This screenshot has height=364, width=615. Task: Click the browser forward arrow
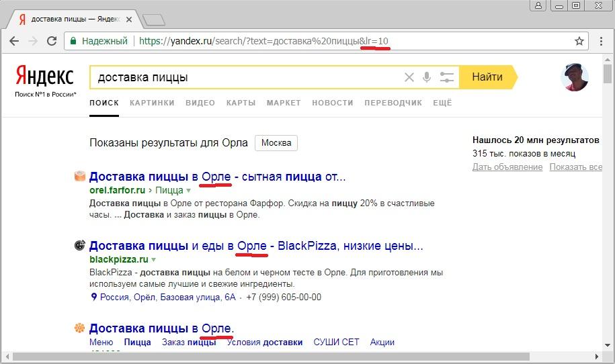pyautogui.click(x=33, y=41)
